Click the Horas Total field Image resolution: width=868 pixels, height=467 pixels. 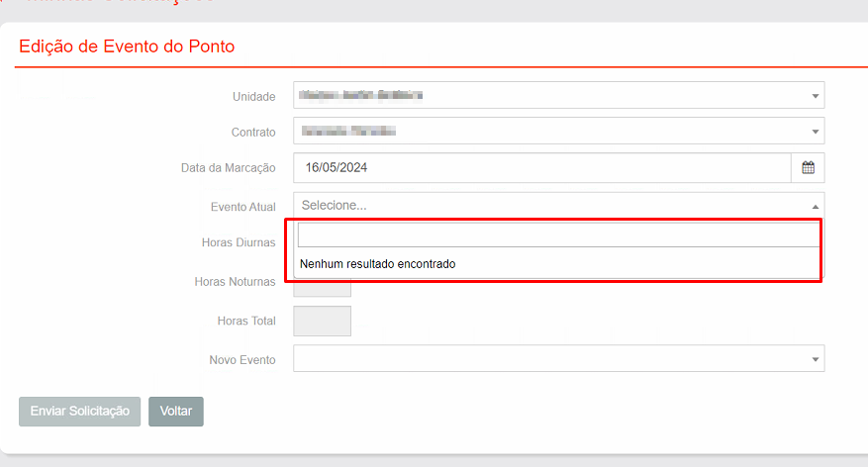[322, 321]
